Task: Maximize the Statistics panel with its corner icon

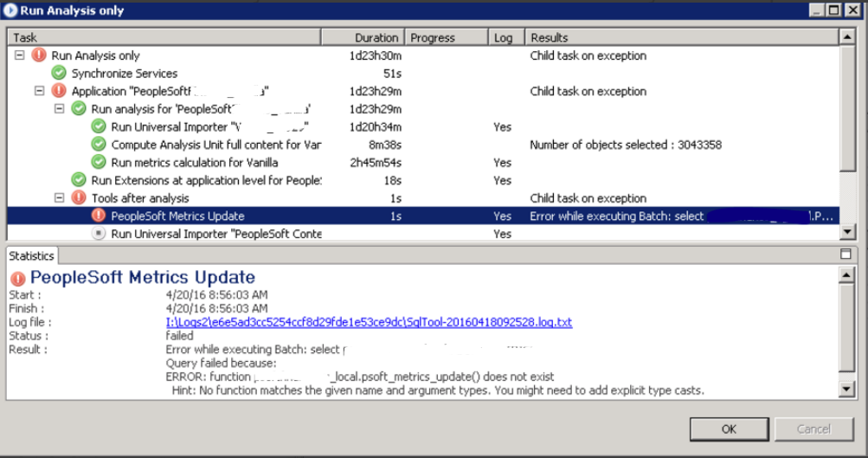Action: point(845,255)
